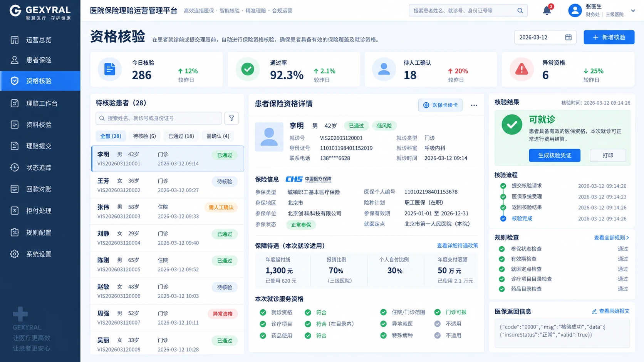Screen dimensions: 644x362
Task: Switch to the 待核验 (6) tab
Action: (x=144, y=136)
